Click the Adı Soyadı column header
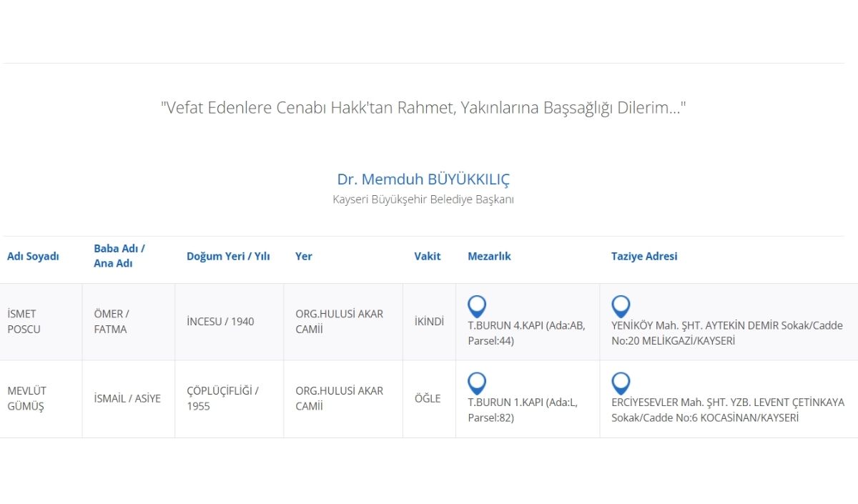 [x=33, y=256]
